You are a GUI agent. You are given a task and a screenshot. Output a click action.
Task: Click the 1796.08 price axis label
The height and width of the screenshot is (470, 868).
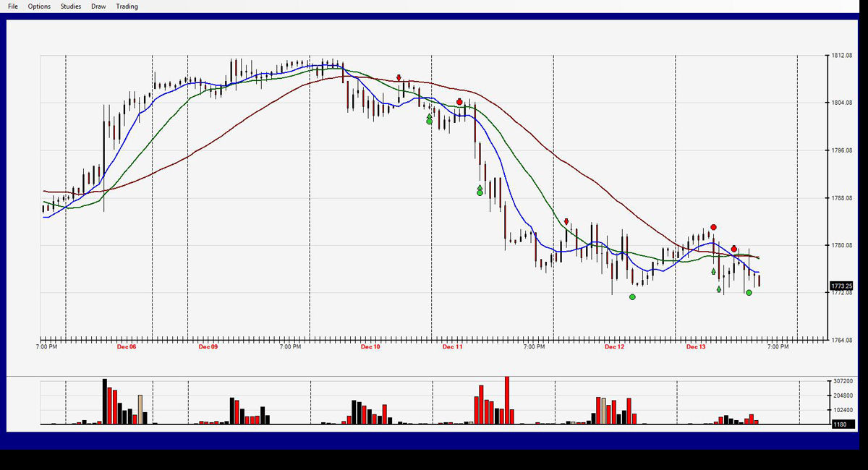point(843,150)
